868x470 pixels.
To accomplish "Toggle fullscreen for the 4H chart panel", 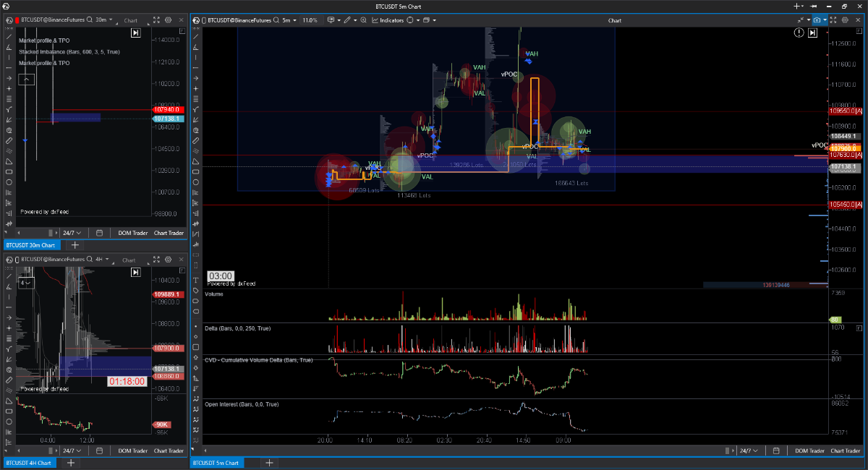I will pyautogui.click(x=156, y=260).
